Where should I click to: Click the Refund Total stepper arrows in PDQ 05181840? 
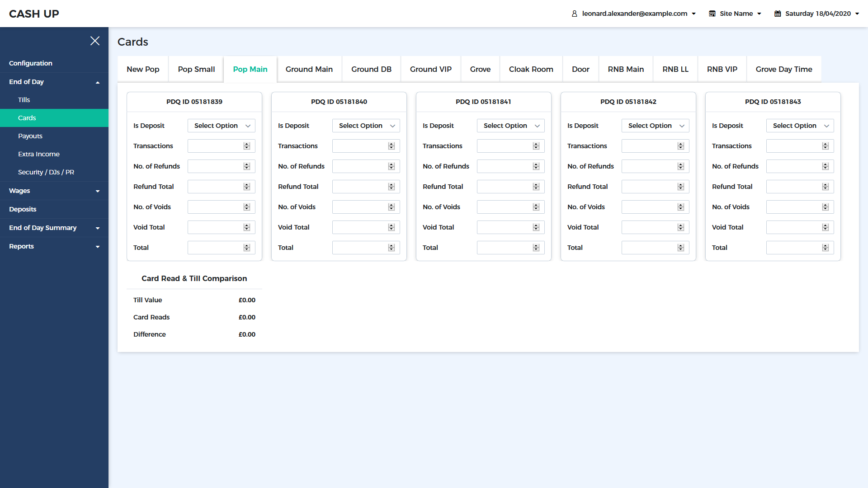click(x=392, y=187)
